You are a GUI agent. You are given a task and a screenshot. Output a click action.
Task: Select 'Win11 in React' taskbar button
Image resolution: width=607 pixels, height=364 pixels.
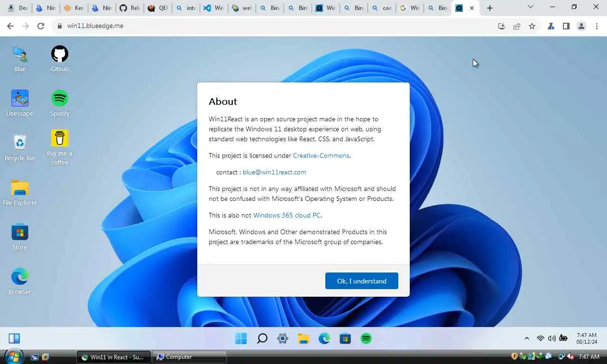click(113, 357)
